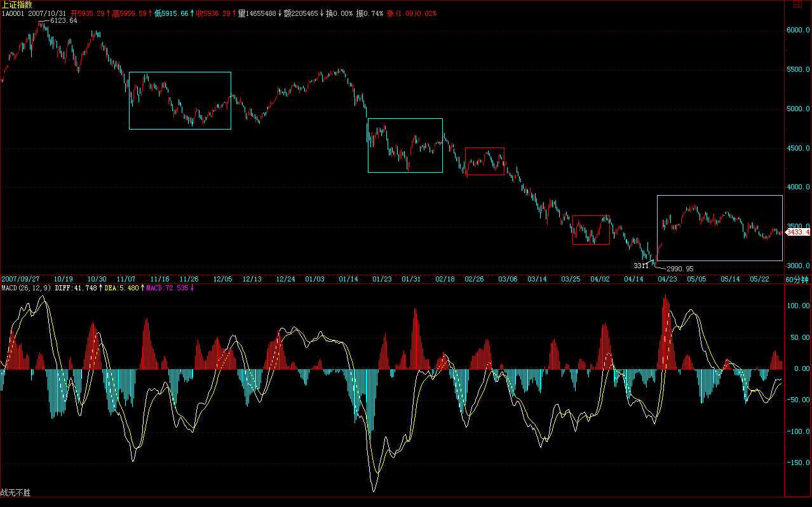Image resolution: width=812 pixels, height=507 pixels.
Task: Click the red 3433.4 current price tag
Action: click(798, 233)
